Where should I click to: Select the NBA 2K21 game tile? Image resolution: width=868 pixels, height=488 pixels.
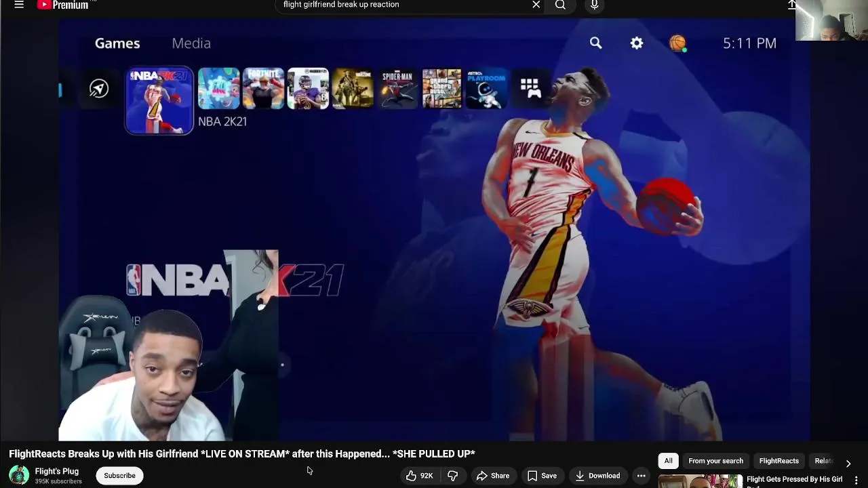point(159,100)
